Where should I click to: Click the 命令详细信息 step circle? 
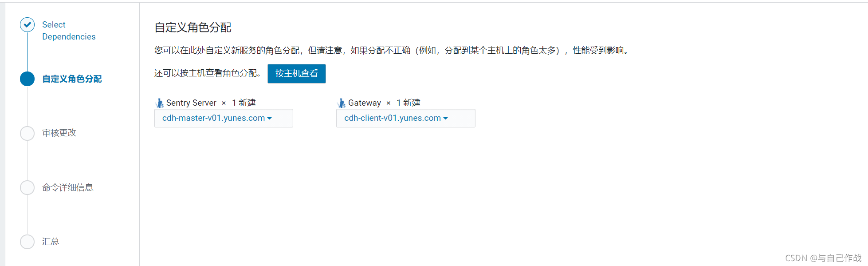pyautogui.click(x=27, y=187)
